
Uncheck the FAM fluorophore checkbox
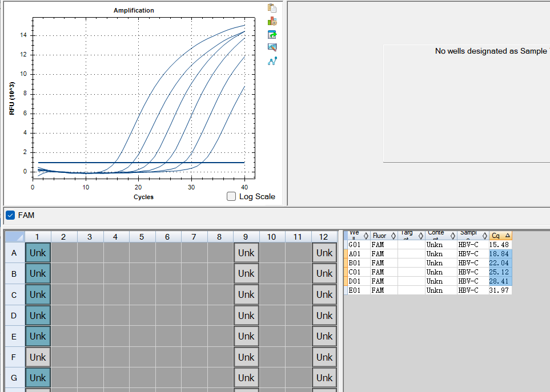click(10, 215)
